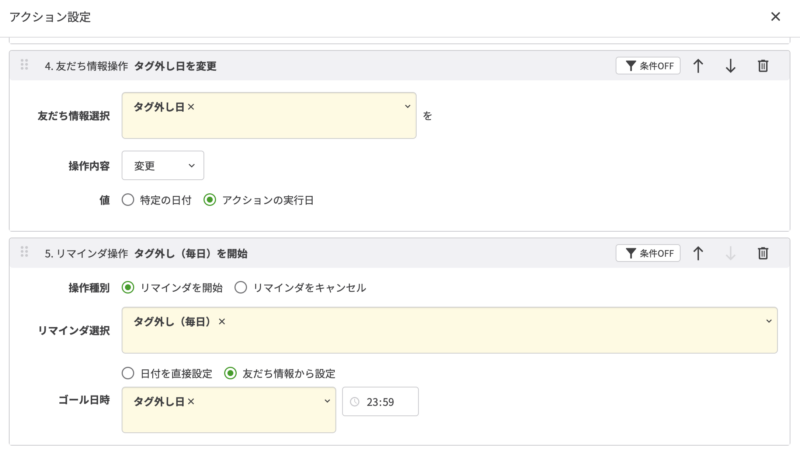This screenshot has height=453, width=800.
Task: Move action 4 down with arrow icon
Action: (730, 66)
